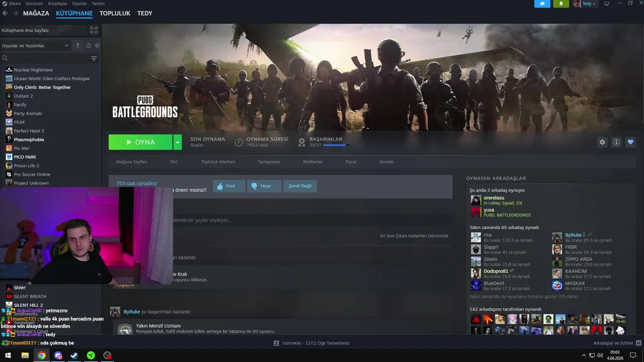
Task: Switch to Big Picture mode via monitor icon
Action: coord(607,4)
